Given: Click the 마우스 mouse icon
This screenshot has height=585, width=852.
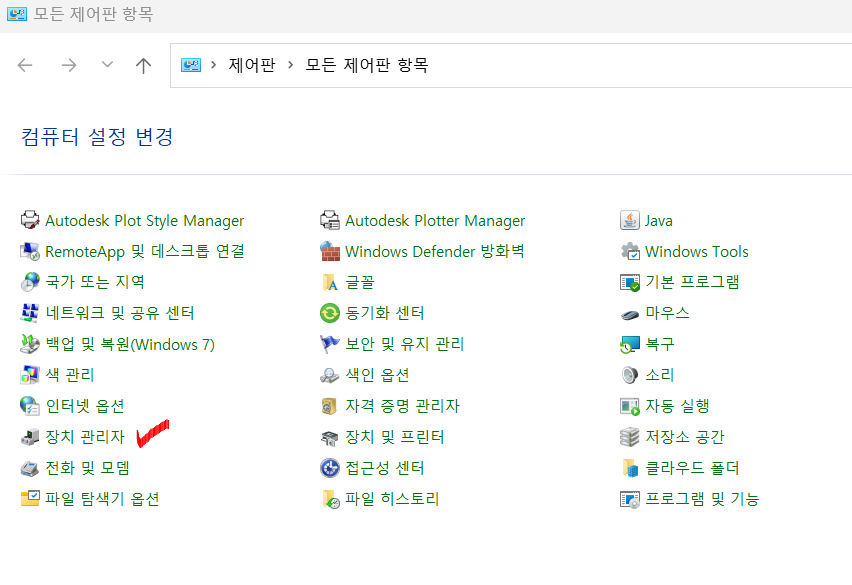Looking at the screenshot, I should coord(630,313).
